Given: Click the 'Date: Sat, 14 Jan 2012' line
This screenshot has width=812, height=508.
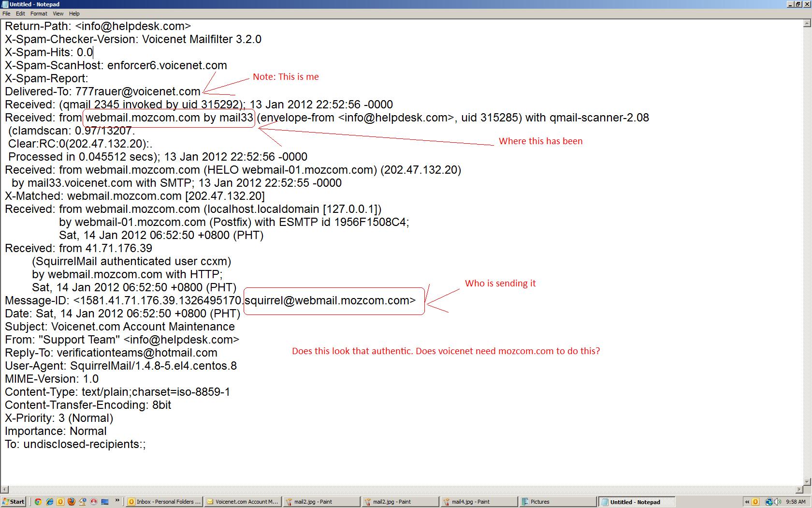Looking at the screenshot, I should [122, 314].
